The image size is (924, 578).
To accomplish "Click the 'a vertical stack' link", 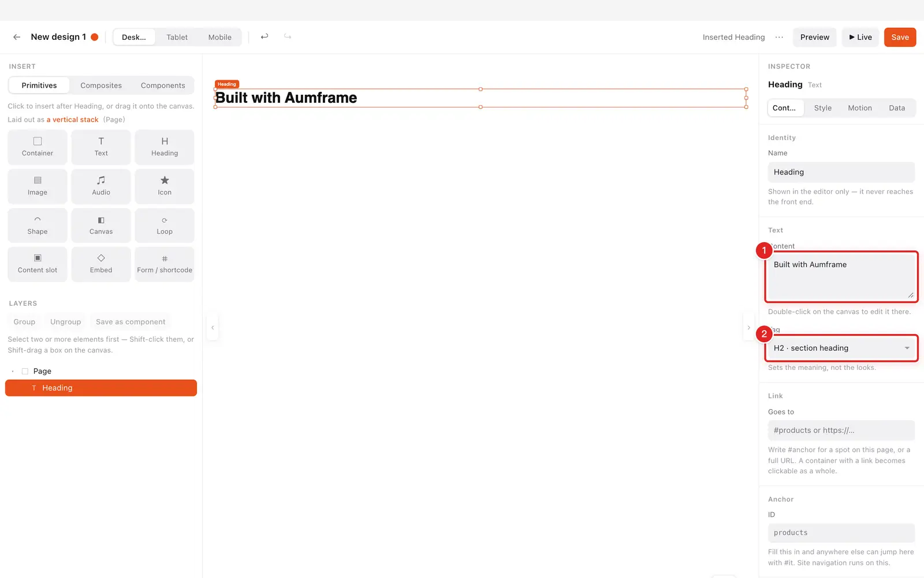I will pyautogui.click(x=72, y=120).
